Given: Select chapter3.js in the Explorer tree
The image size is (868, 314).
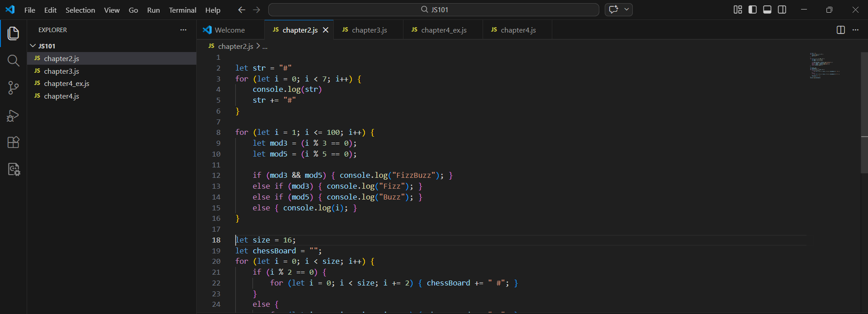Looking at the screenshot, I should pyautogui.click(x=112, y=71).
